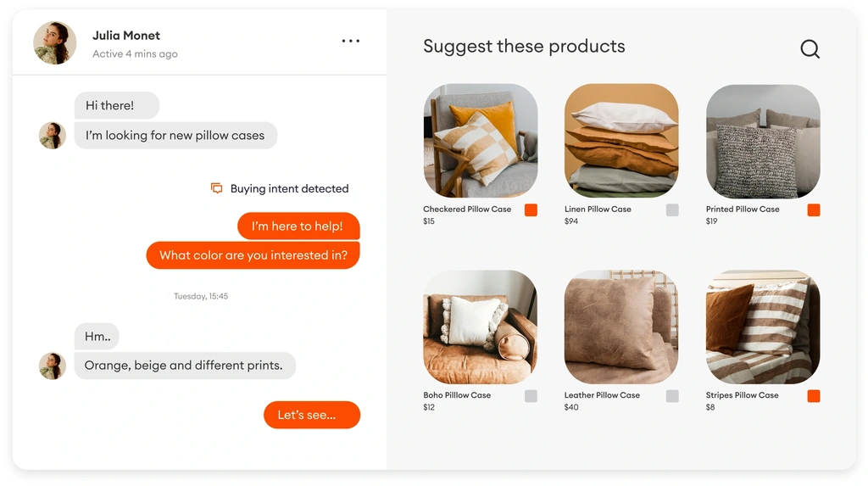
Task: Open Julia Monet's large profile avatar
Action: pos(55,43)
